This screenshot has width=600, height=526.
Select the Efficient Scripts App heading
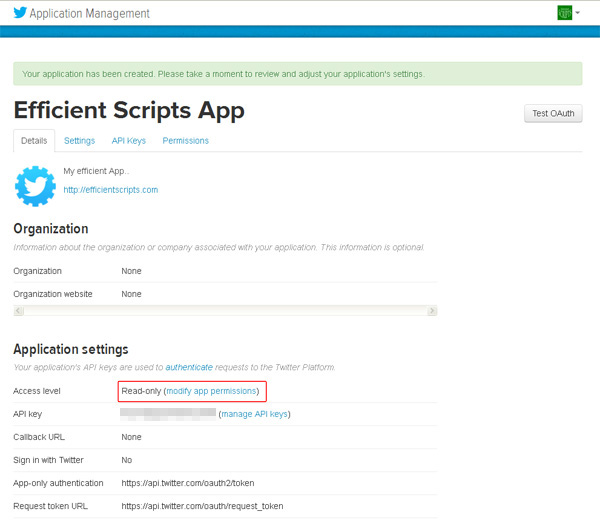click(x=129, y=111)
